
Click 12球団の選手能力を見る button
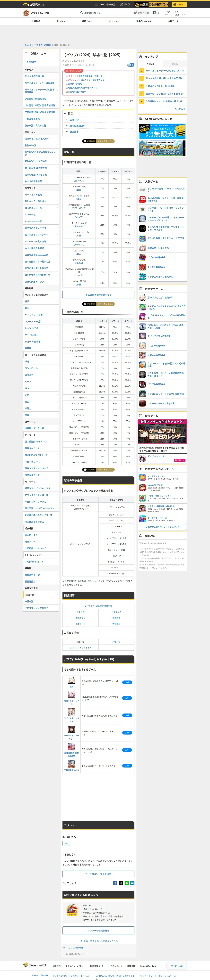(x=98, y=295)
